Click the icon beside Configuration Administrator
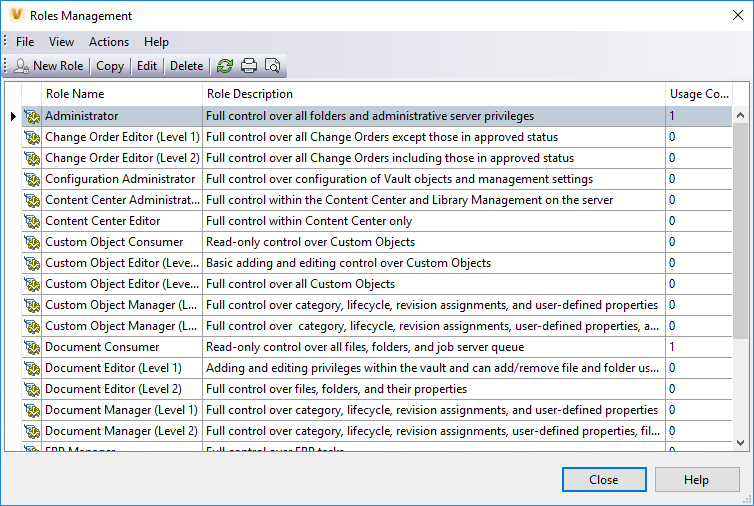Image resolution: width=754 pixels, height=506 pixels. (x=32, y=179)
